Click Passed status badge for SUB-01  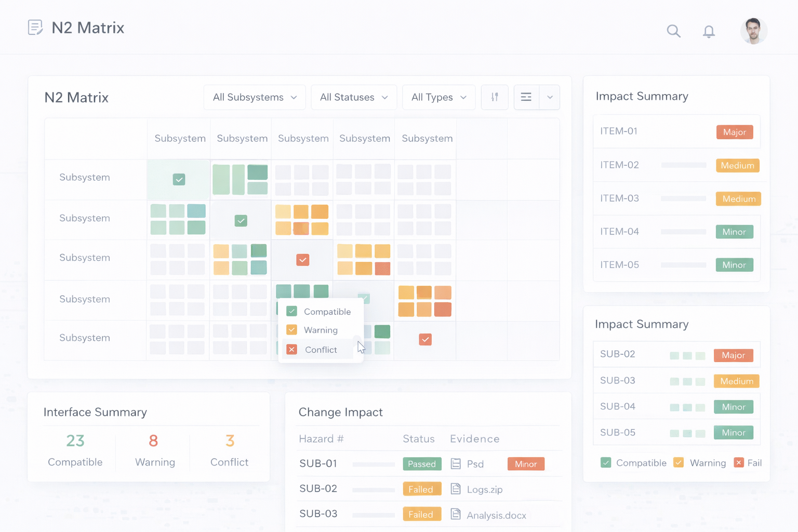(x=422, y=464)
